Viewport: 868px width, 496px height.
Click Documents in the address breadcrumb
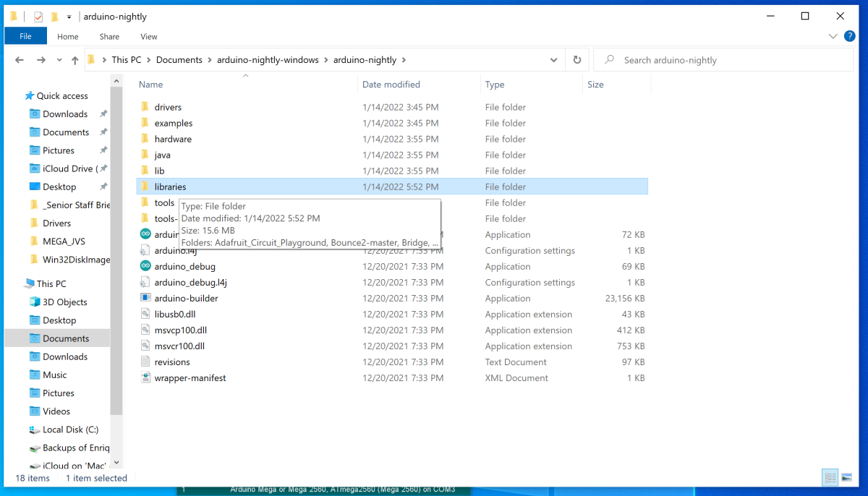point(179,60)
